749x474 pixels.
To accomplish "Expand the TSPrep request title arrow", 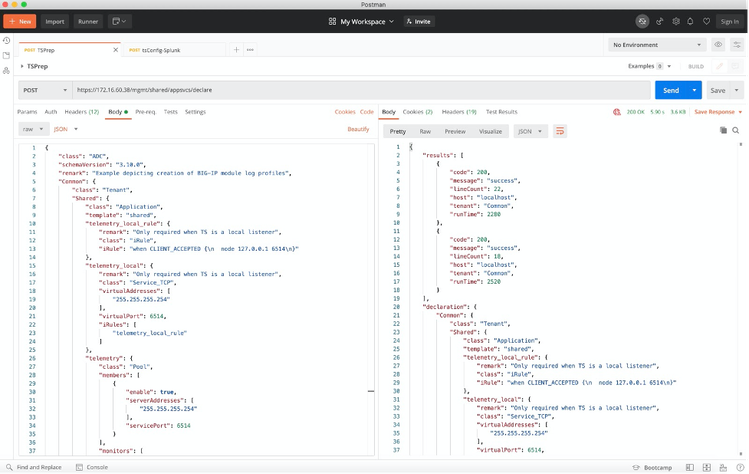I will [x=22, y=66].
